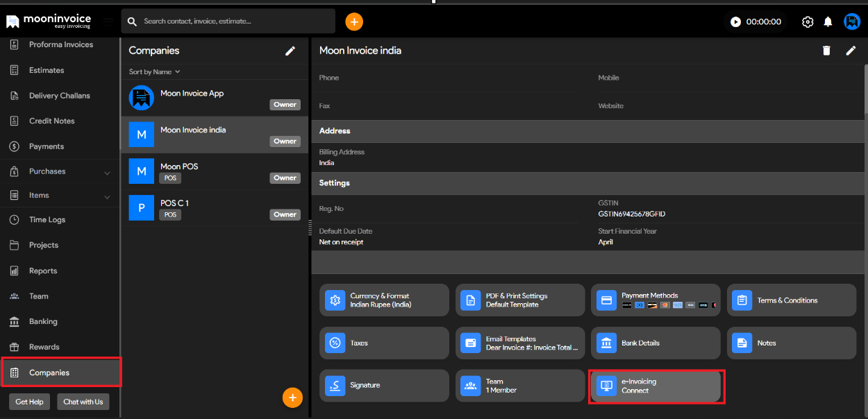Open the Bank Details tile
The height and width of the screenshot is (419, 868).
click(656, 343)
